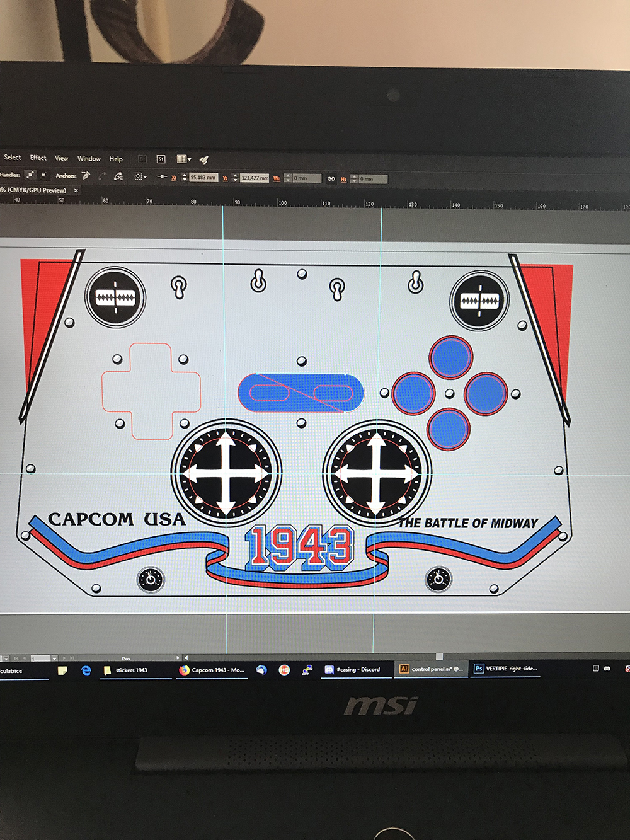Click the Y value stepper arrows
The height and width of the screenshot is (840, 630).
(235, 178)
